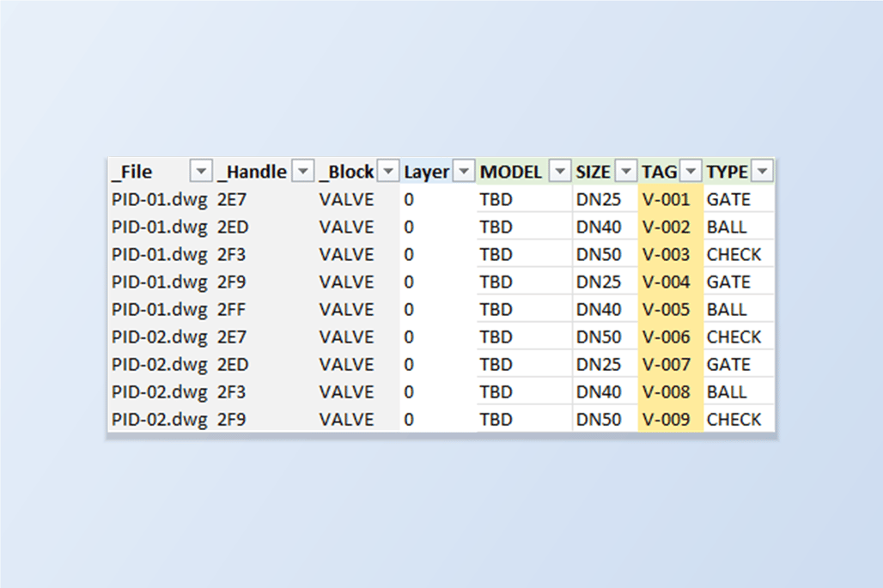The image size is (883, 588).
Task: Select the _Handle header cell
Action: click(x=264, y=172)
